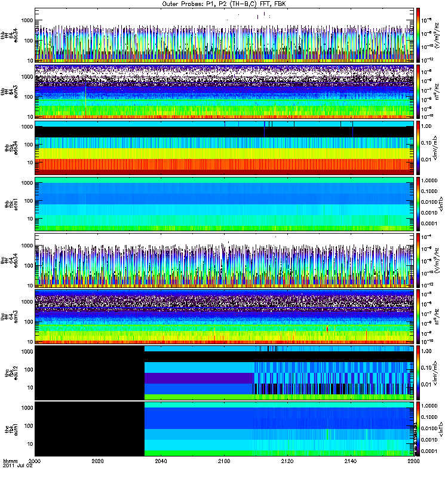
Task: Click the 'thb fff 64 scm3' y-axis label
Action: point(10,91)
